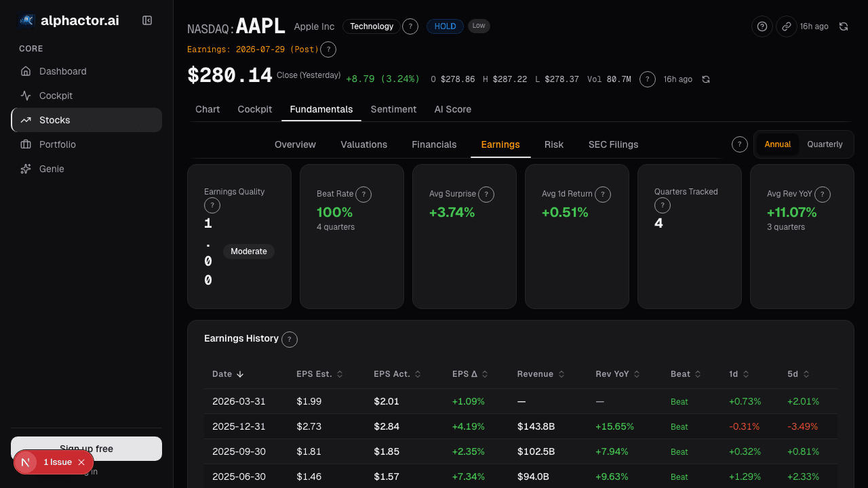This screenshot has width=868, height=488.
Task: Refresh page data with top-right refresh icon
Action: point(844,26)
